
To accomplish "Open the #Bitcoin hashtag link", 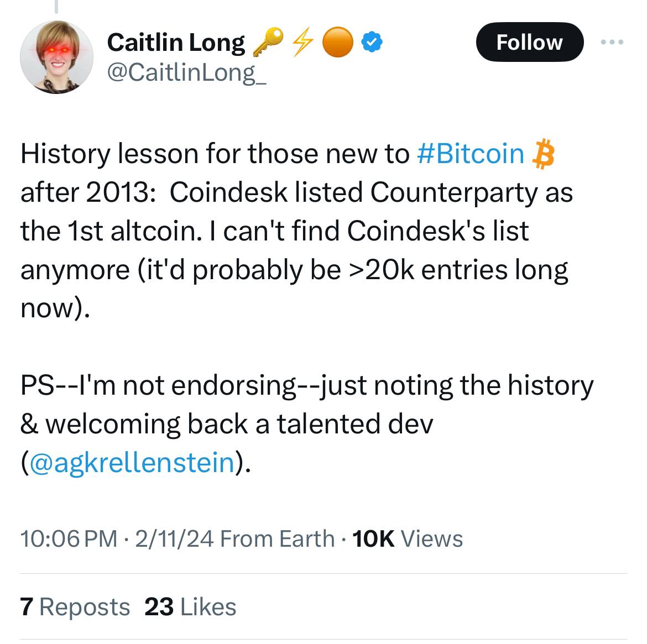I will pyautogui.click(x=471, y=154).
